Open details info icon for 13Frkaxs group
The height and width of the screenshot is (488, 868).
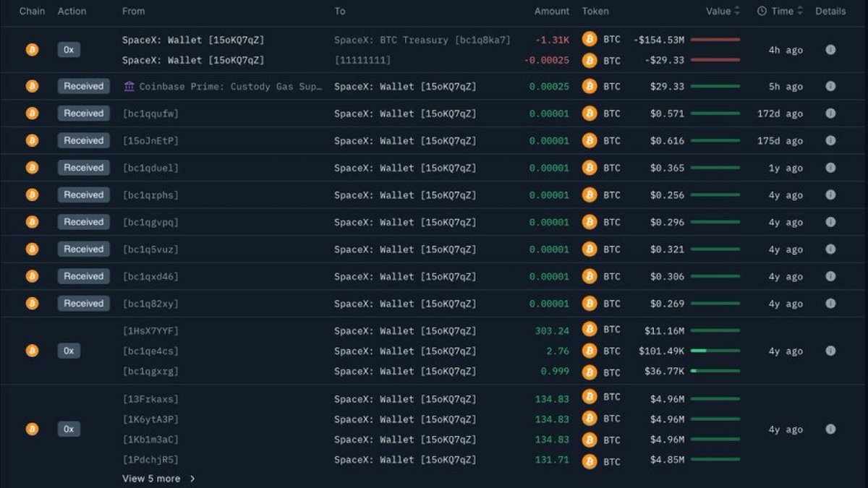[x=830, y=429]
